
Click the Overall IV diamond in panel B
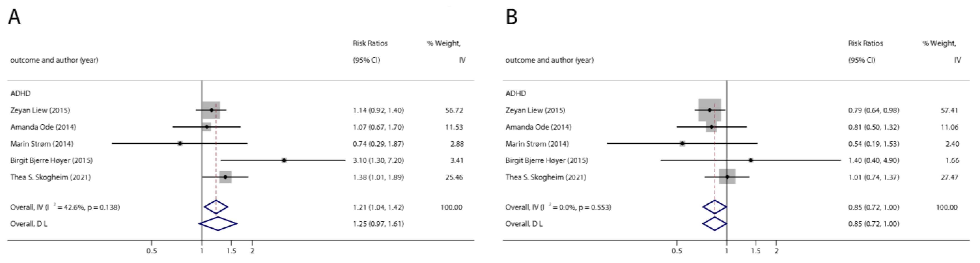pos(714,207)
